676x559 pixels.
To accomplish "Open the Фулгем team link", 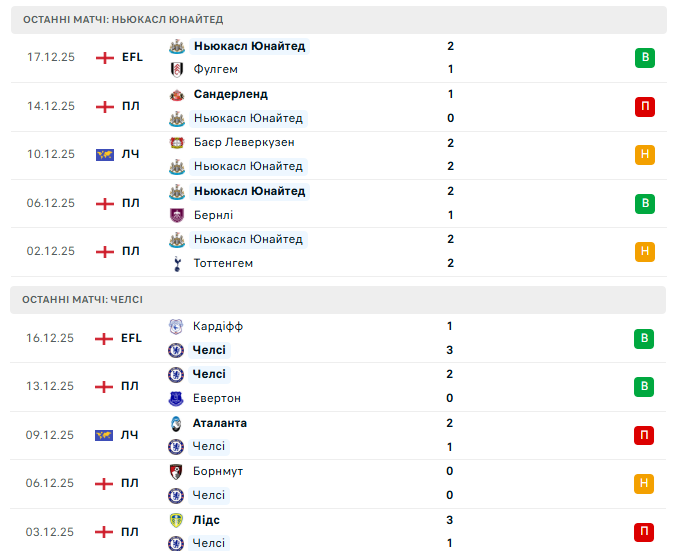I will 214,70.
